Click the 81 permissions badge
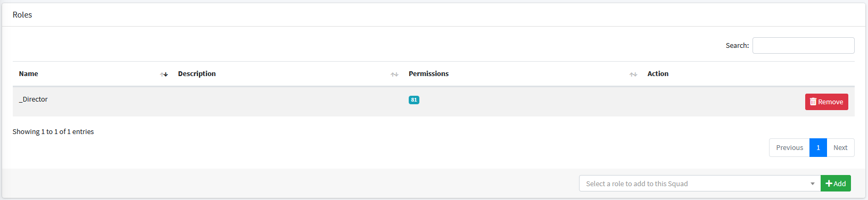Image resolution: width=868 pixels, height=200 pixels. [414, 100]
